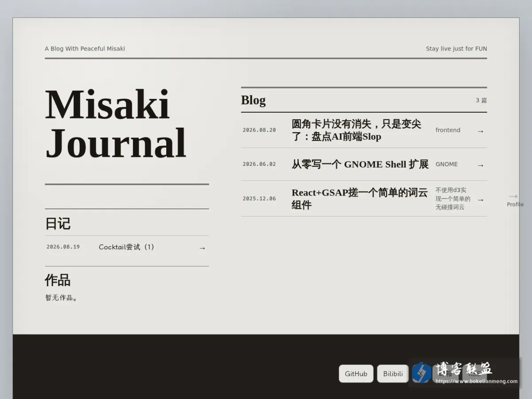The width and height of the screenshot is (532, 399).
Task: Open post React+GSAP搓一个简单的词云组件
Action: 360,199
